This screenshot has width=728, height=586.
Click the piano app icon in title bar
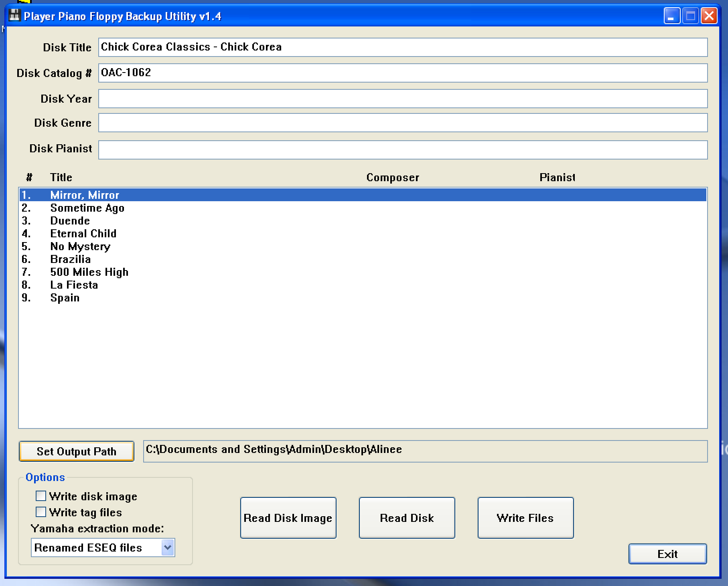[x=14, y=16]
